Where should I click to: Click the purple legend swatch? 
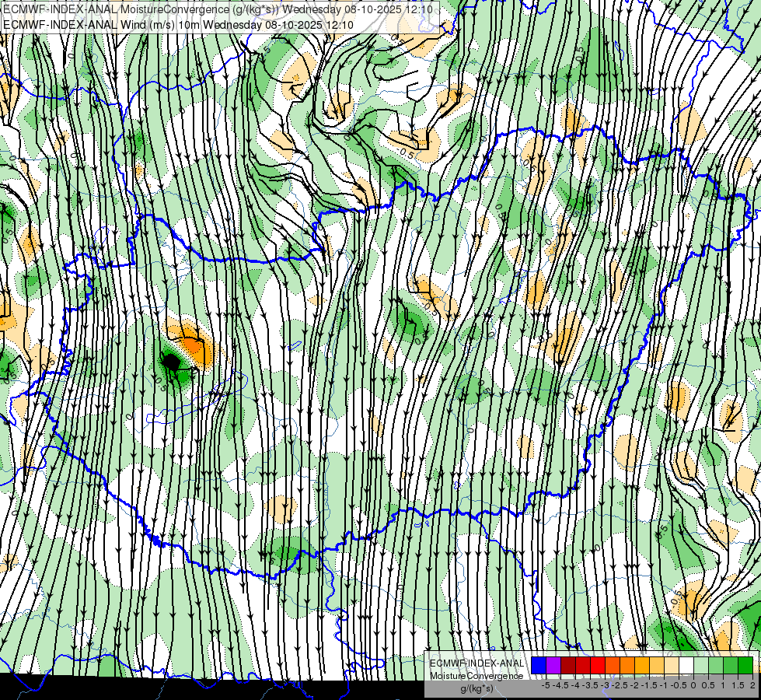553,665
